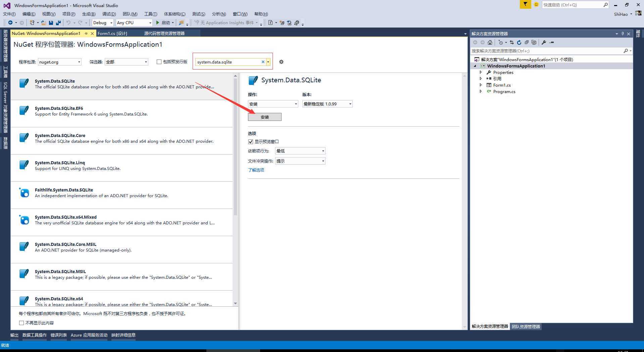
Task: Open NuGet settings gear icon
Action: (x=281, y=62)
